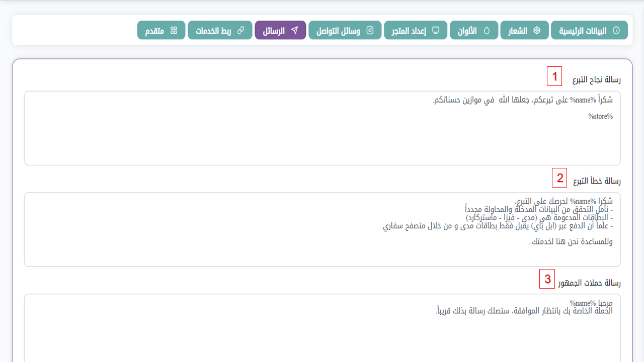This screenshot has width=644, height=362.
Task: Click the paper plane icon beside الرسائل
Action: point(295,31)
